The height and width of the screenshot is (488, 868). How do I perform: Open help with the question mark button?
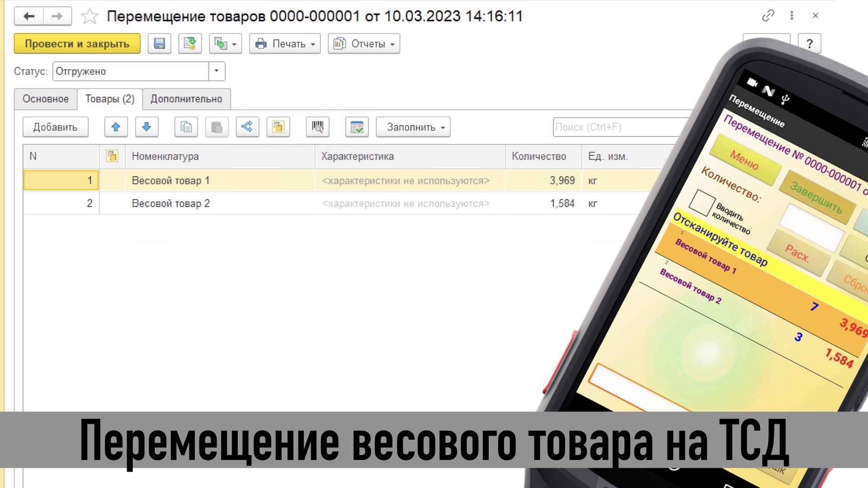tap(809, 44)
